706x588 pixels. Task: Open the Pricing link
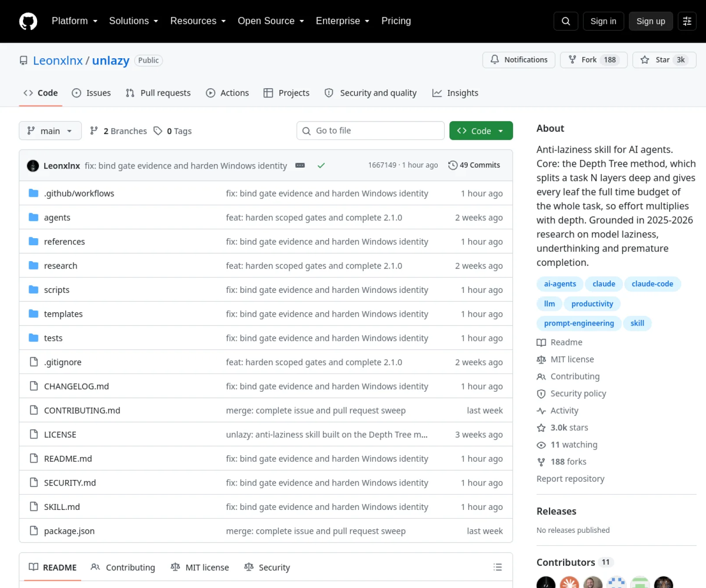396,21
